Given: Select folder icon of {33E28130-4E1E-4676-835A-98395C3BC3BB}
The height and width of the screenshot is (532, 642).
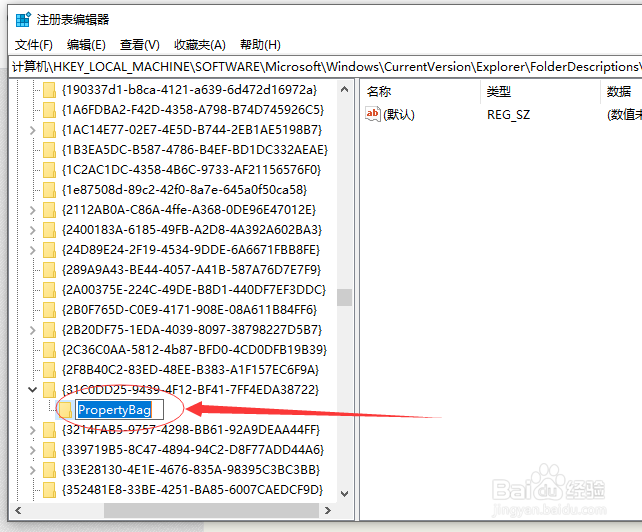Looking at the screenshot, I should (x=50, y=470).
